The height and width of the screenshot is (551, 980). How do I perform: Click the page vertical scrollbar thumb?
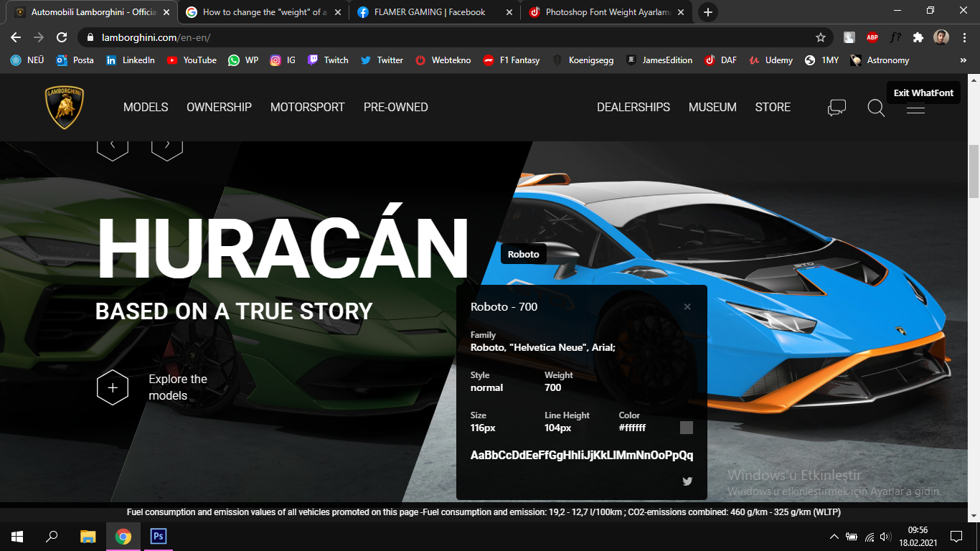(974, 171)
